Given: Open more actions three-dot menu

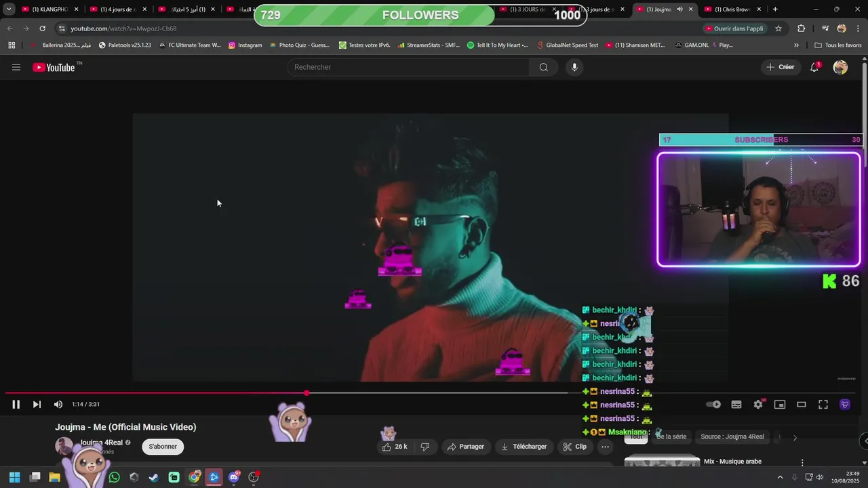Looking at the screenshot, I should point(605,447).
